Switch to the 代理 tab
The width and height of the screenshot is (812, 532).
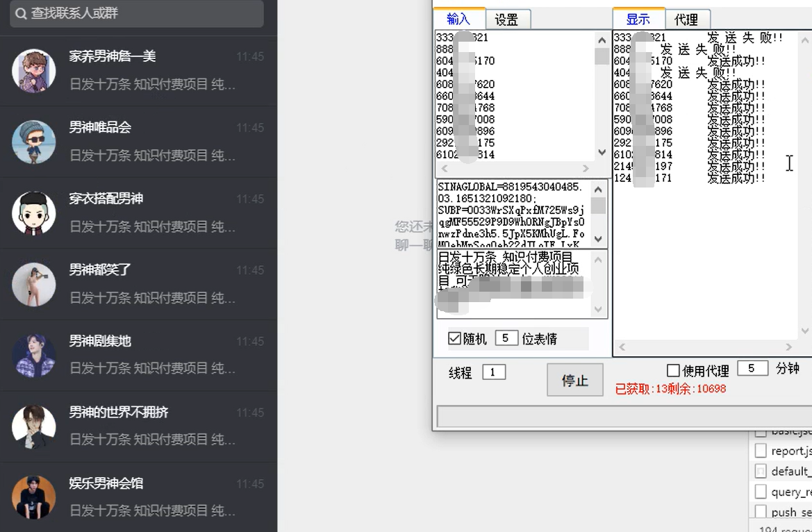click(688, 19)
